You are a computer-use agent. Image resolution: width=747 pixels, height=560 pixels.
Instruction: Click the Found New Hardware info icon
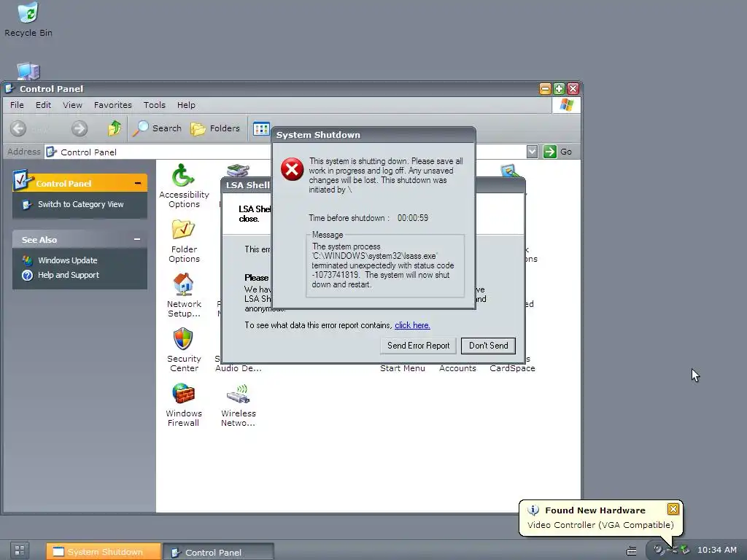point(533,510)
